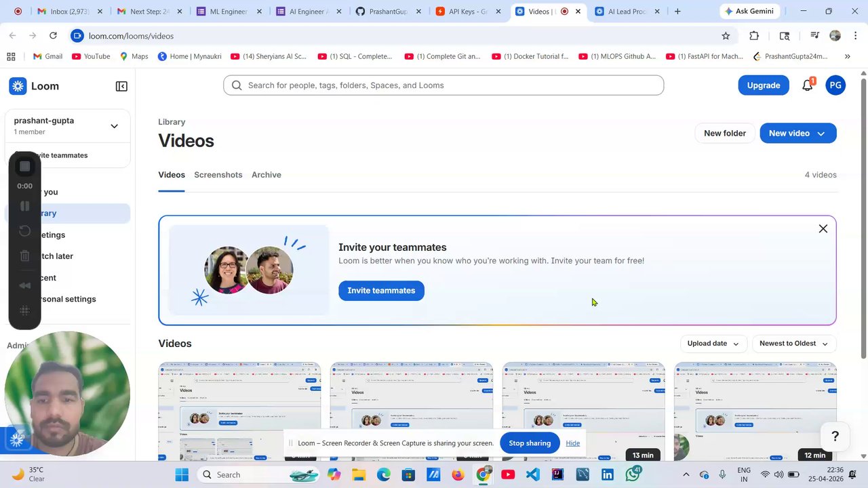
Task: Pause the Loom recording
Action: tap(24, 206)
